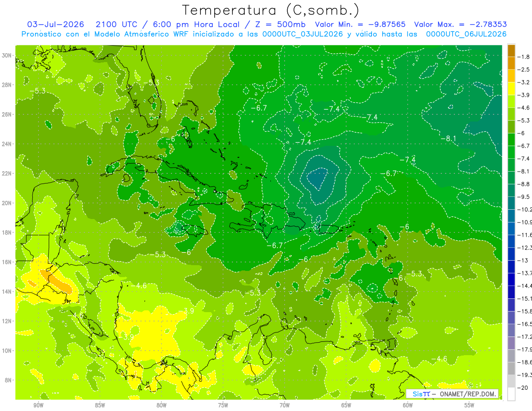Click the "75W" longitude axis label
532x411 pixels.
point(223,406)
